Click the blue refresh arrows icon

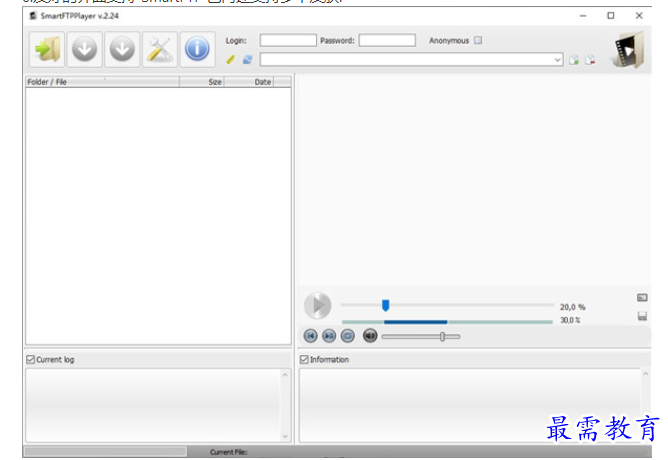coord(247,60)
